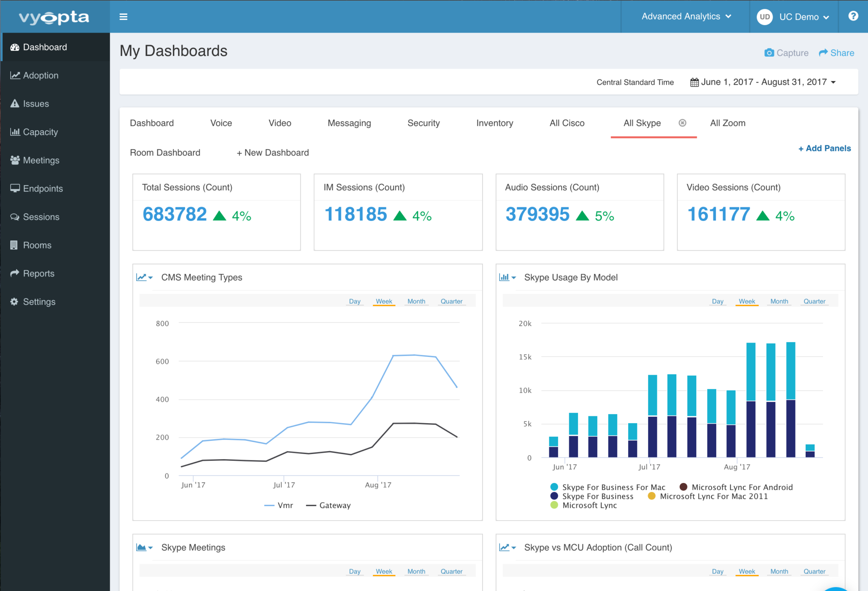Select Month granularity in Skype Meetings panel

tap(416, 571)
